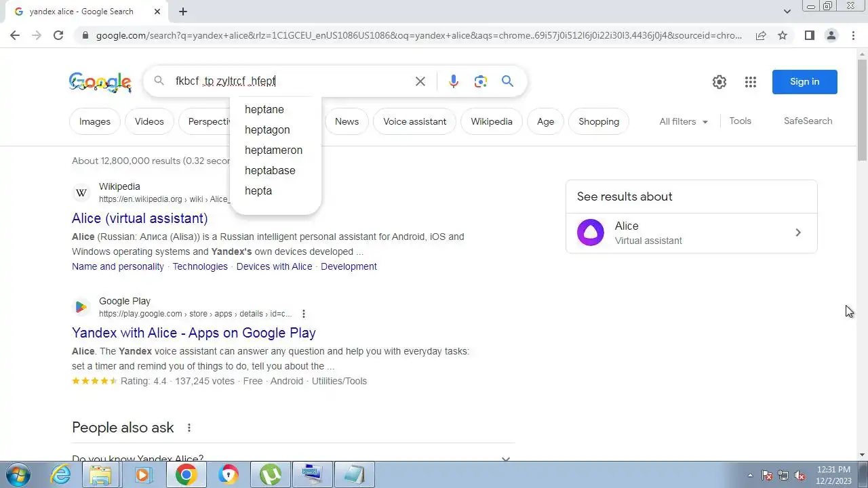Select the Images filter tab

point(95,121)
